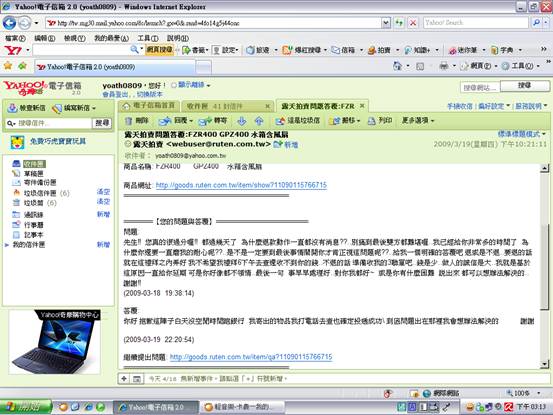Expand My Folders (我的信件匣) tree arrow
The width and height of the screenshot is (553, 415).
pyautogui.click(x=6, y=245)
